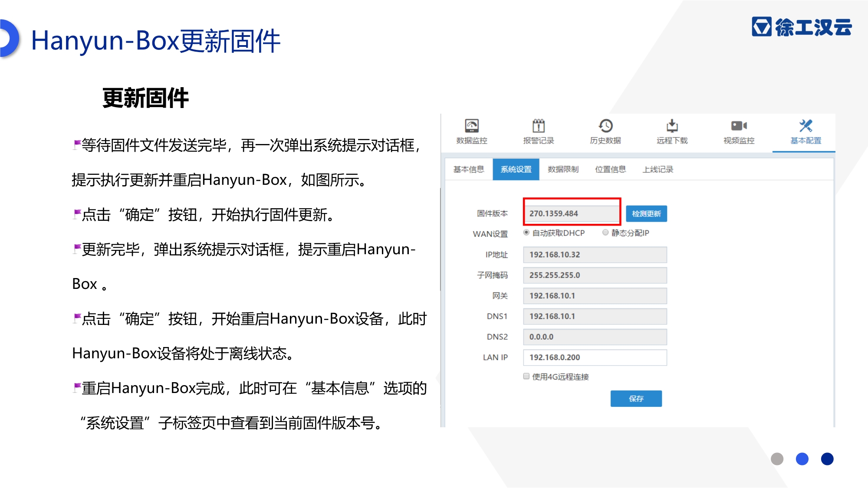Click the gray pagination dot
Viewport: 868px width, 488px height.
coord(777,459)
